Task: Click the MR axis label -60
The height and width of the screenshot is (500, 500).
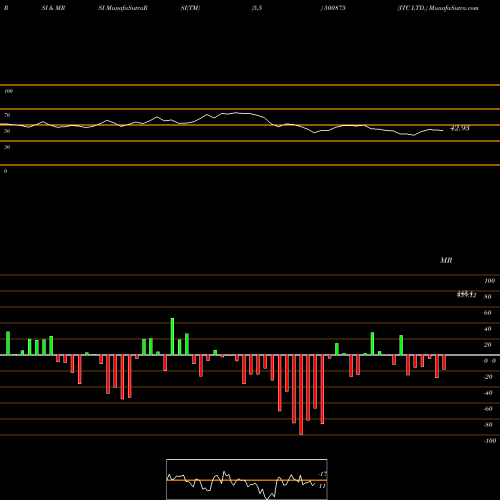Action: tap(488, 409)
